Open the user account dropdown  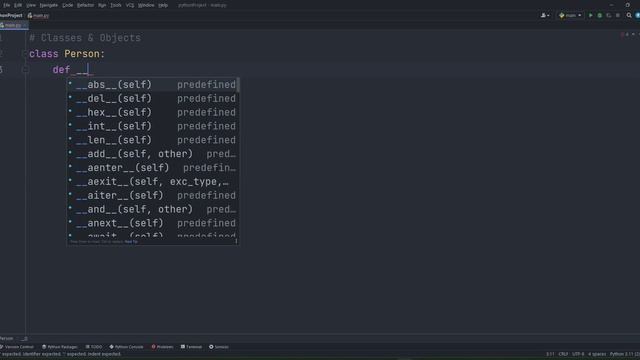click(545, 16)
